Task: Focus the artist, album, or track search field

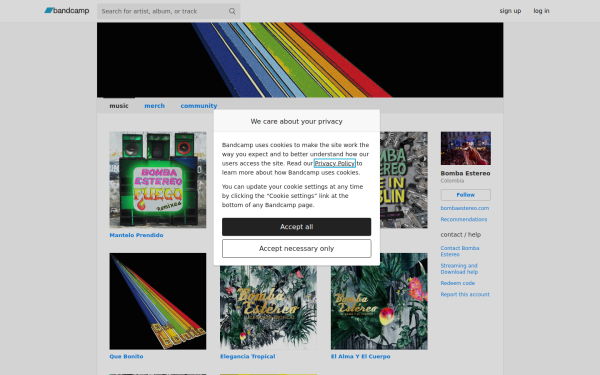Action: pyautogui.click(x=168, y=11)
